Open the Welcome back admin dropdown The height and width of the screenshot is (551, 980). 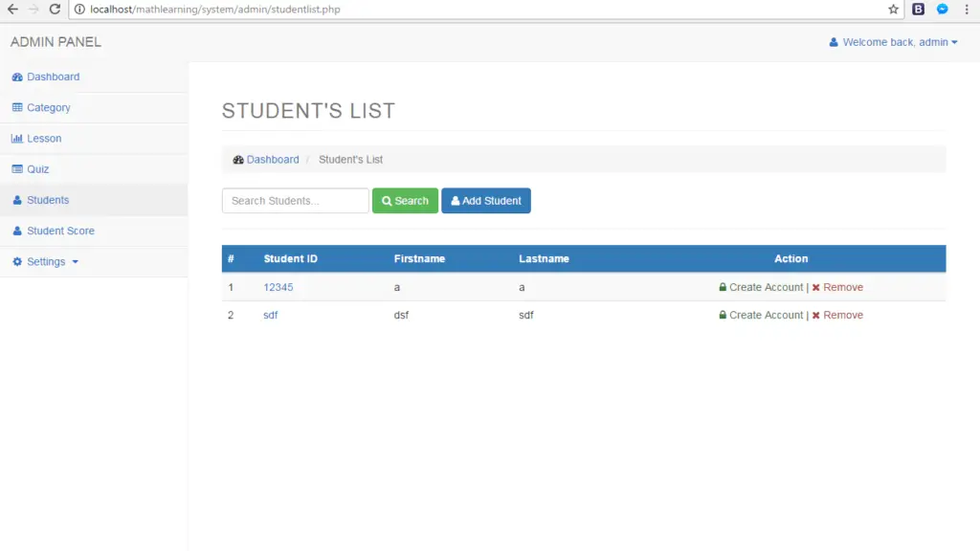[x=892, y=41]
